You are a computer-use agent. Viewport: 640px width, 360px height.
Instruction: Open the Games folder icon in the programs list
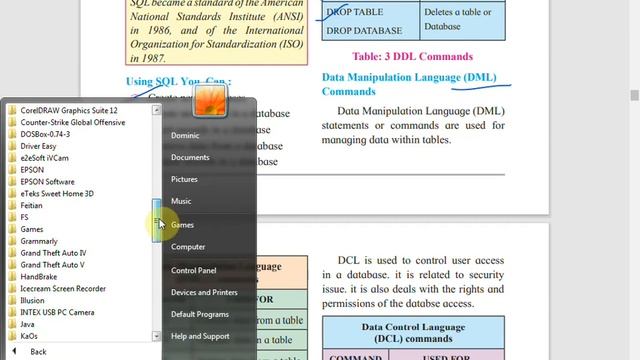tap(12, 229)
